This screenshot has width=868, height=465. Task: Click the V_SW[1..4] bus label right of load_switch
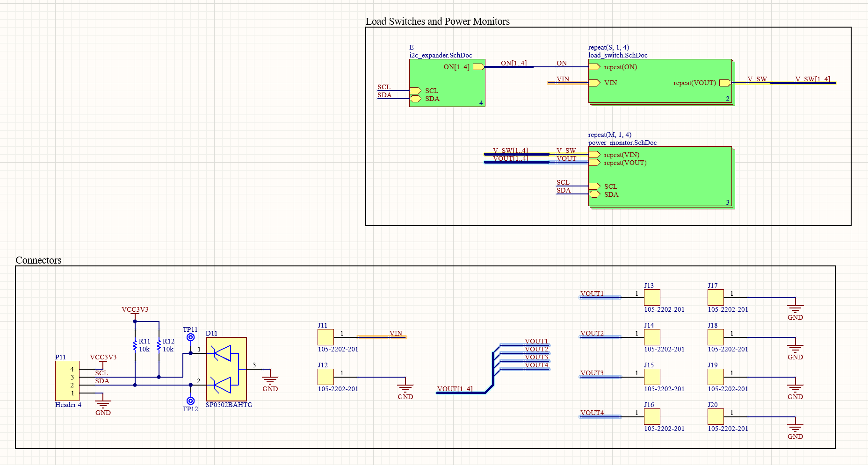click(812, 79)
